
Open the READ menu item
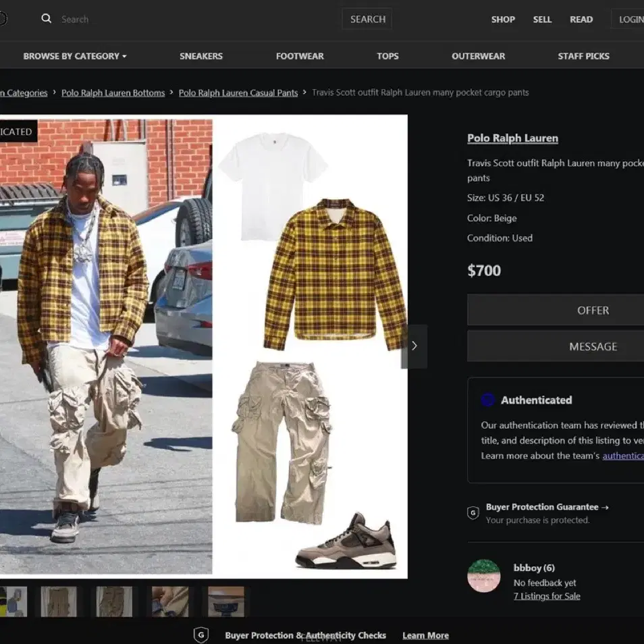(x=581, y=20)
